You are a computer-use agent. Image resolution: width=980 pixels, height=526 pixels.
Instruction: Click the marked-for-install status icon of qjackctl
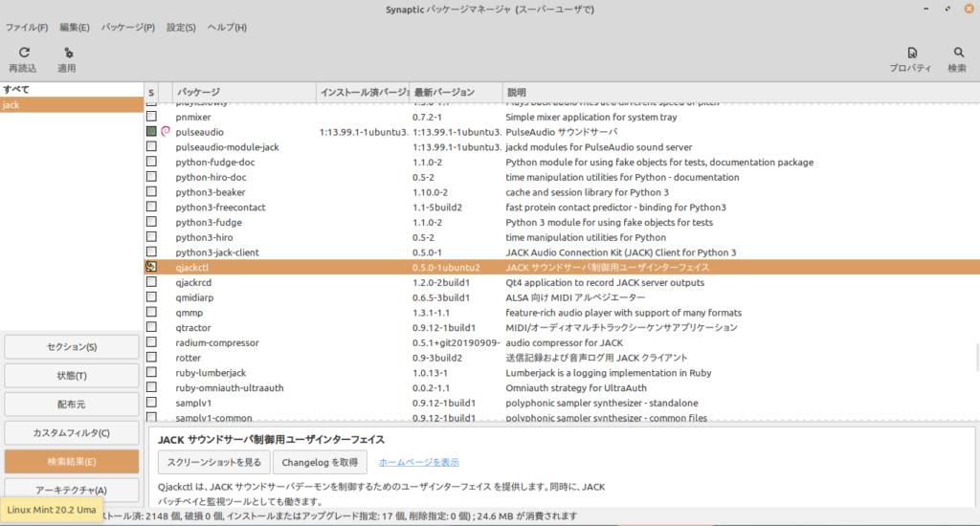coord(151,267)
